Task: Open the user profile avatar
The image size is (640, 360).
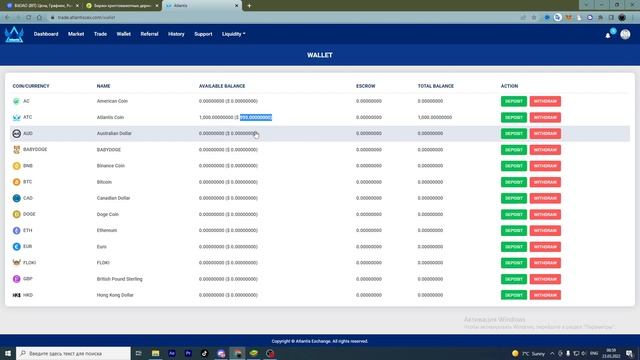Action: [x=625, y=34]
